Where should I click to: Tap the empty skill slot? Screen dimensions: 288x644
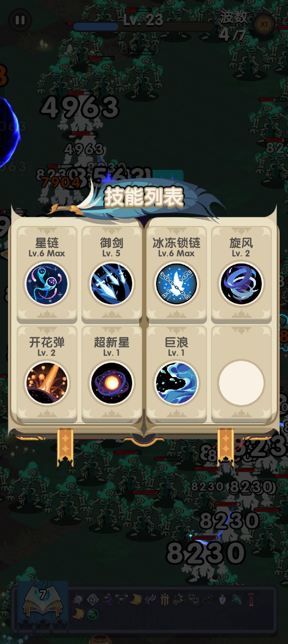coord(241,383)
